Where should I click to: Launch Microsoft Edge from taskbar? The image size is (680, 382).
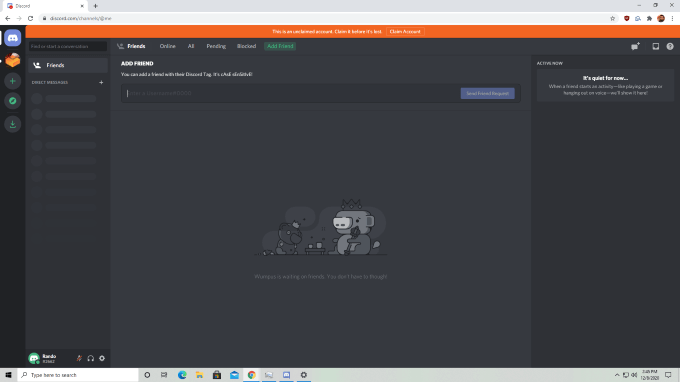(x=182, y=375)
